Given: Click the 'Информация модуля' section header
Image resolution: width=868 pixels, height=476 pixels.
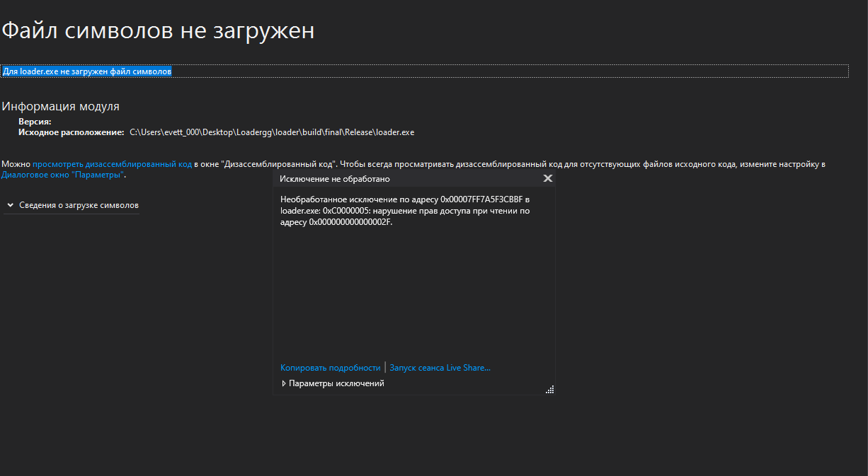Looking at the screenshot, I should tap(60, 107).
